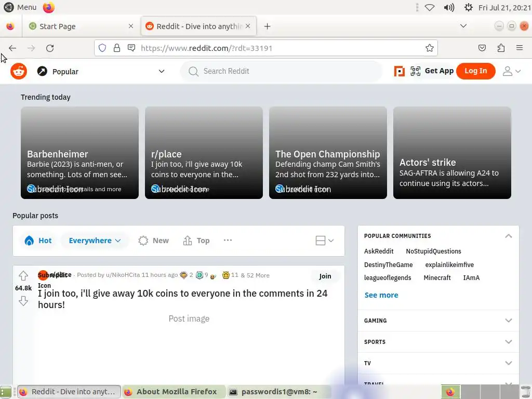Bookmark this page with the star
The height and width of the screenshot is (399, 532).
pos(430,48)
